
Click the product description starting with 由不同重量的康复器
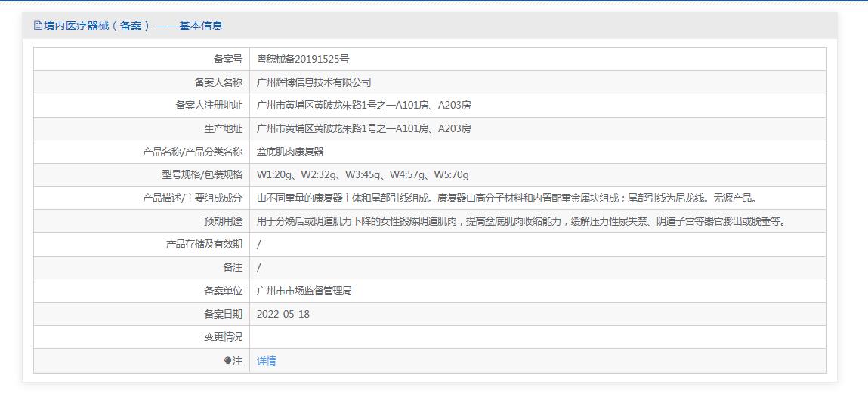506,198
